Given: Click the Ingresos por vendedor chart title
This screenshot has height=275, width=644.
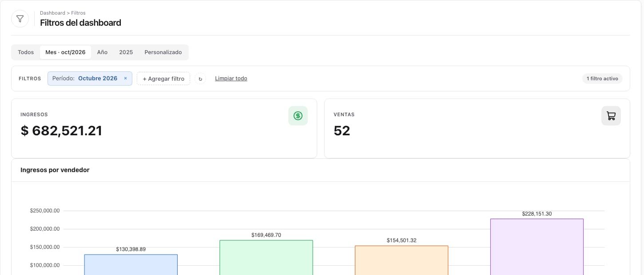Looking at the screenshot, I should [55, 170].
